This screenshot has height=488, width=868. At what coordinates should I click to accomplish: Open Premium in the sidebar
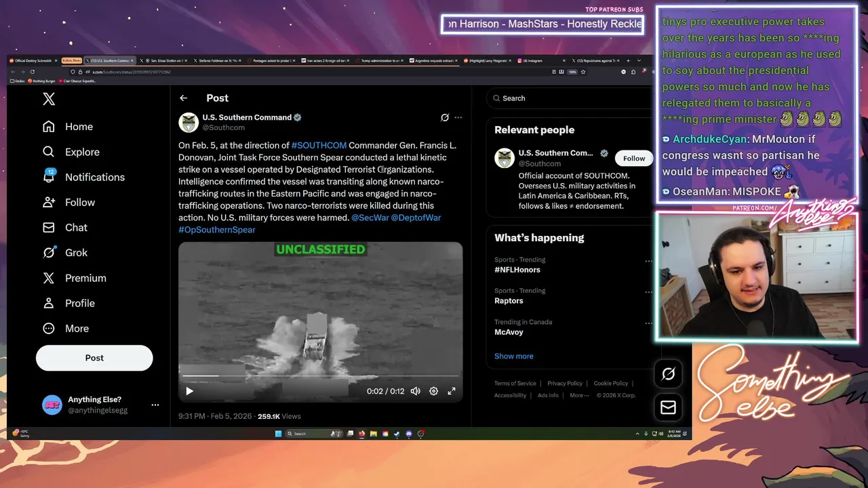click(x=74, y=278)
